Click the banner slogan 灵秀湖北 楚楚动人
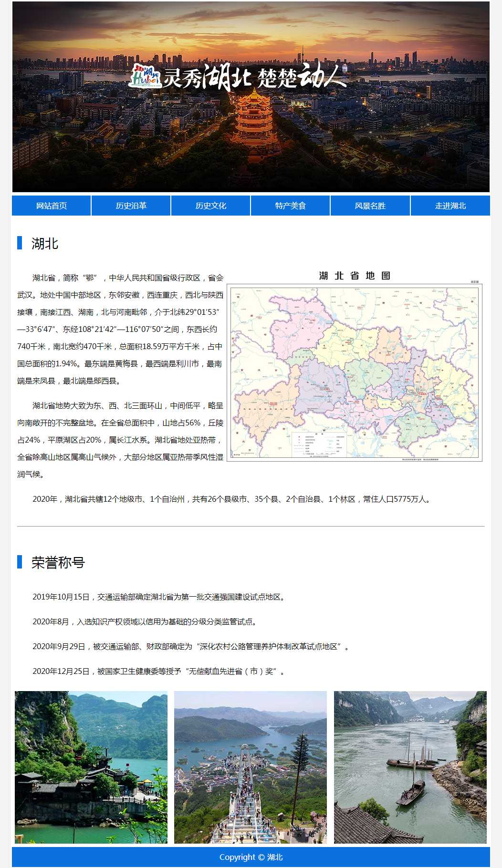Viewport: 502px width, 868px height. [254, 77]
